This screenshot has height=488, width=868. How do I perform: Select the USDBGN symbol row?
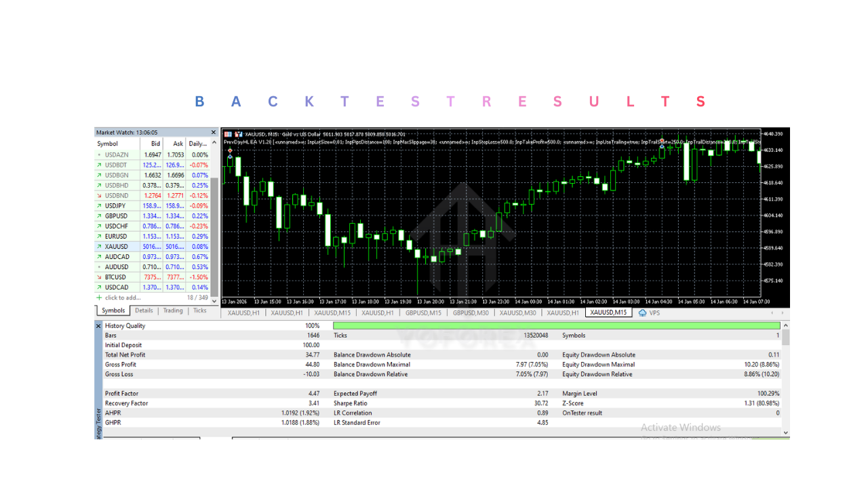pyautogui.click(x=153, y=175)
